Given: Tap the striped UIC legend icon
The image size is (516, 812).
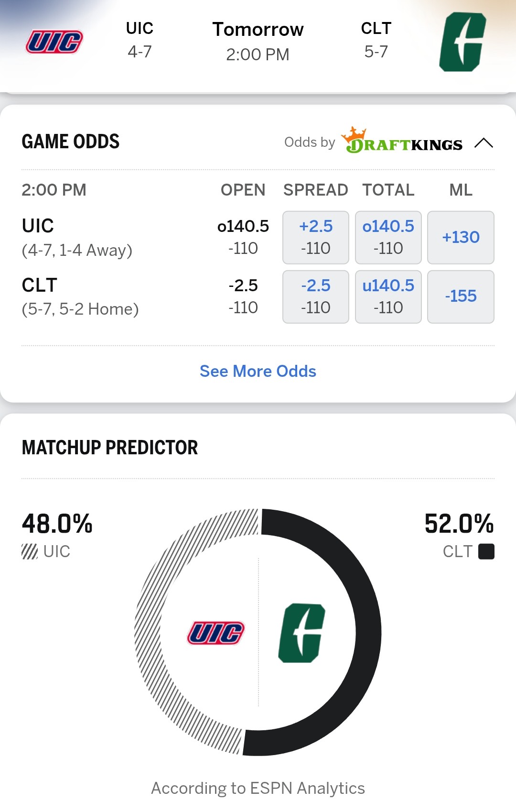Looking at the screenshot, I should tap(30, 551).
